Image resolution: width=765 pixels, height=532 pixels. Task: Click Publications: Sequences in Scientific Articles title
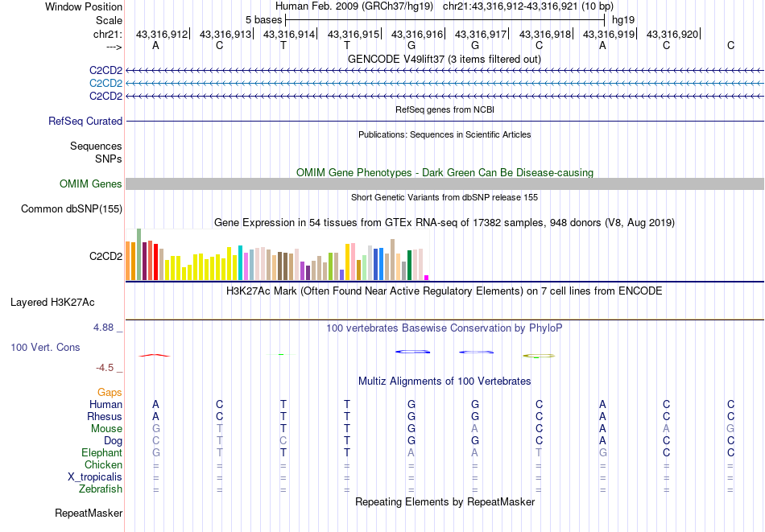pyautogui.click(x=445, y=134)
